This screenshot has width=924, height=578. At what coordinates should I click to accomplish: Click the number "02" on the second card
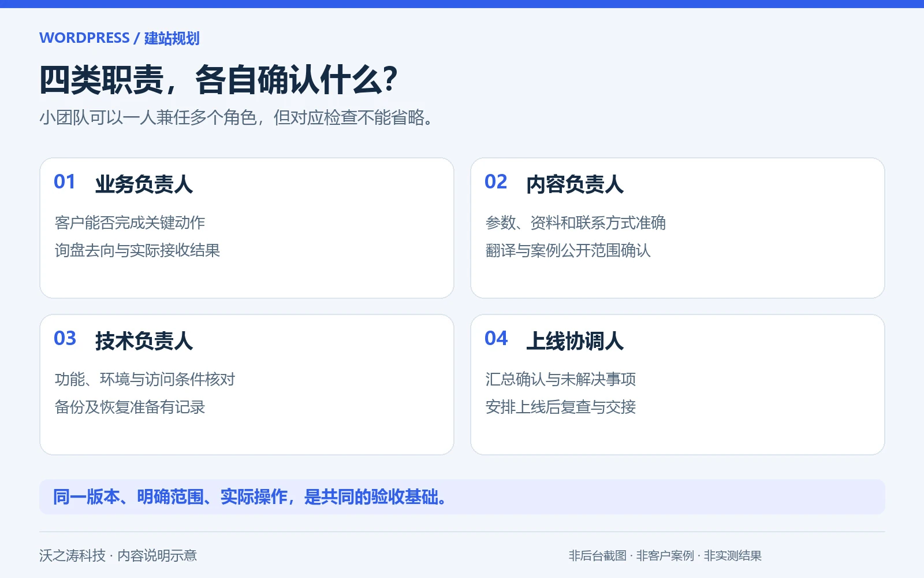click(496, 182)
